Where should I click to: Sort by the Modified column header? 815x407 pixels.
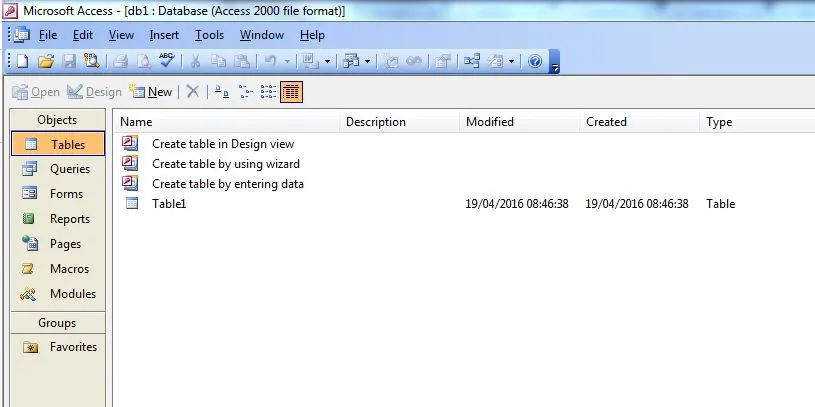pos(520,122)
